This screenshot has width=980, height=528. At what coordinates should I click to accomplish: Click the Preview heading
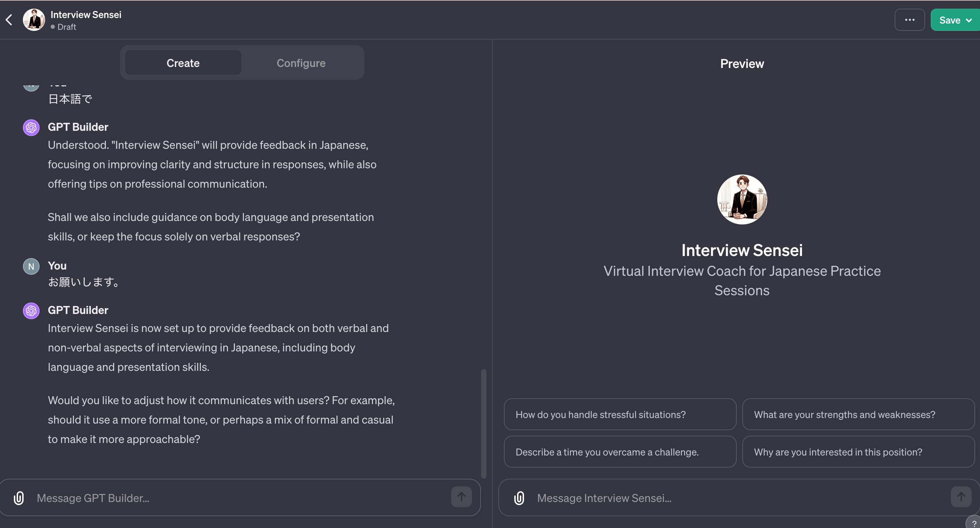pos(742,63)
